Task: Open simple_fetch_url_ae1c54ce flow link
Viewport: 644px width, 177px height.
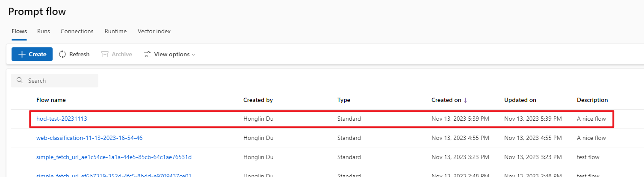Action: click(x=114, y=157)
